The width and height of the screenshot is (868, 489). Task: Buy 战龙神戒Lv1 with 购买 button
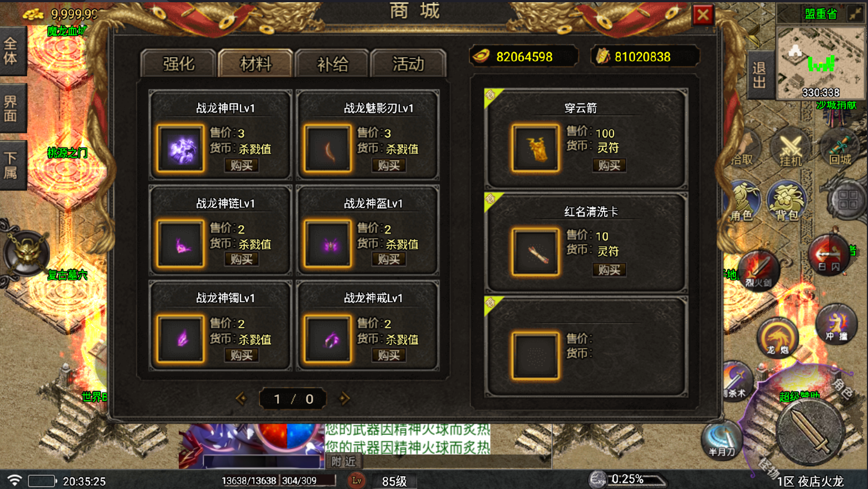pos(389,355)
